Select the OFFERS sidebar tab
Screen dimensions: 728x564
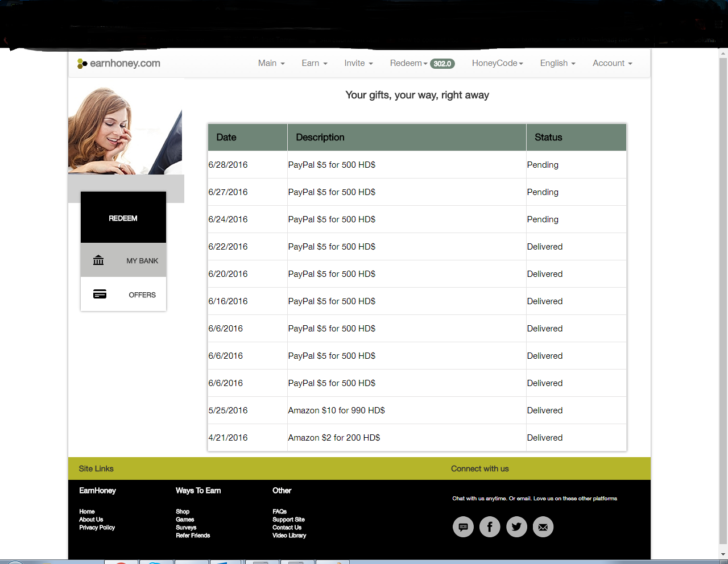[x=123, y=295]
